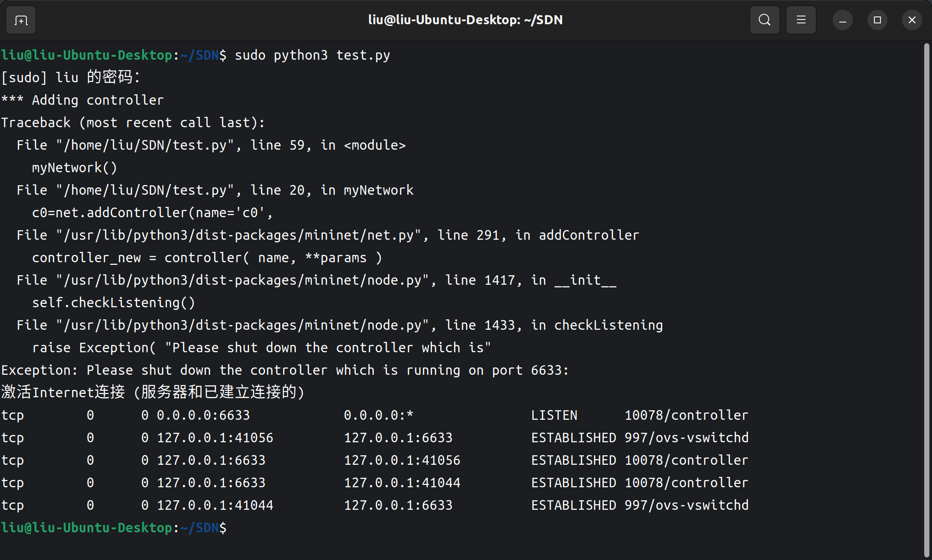The height and width of the screenshot is (560, 932).
Task: Open the hamburger main menu
Action: point(801,20)
